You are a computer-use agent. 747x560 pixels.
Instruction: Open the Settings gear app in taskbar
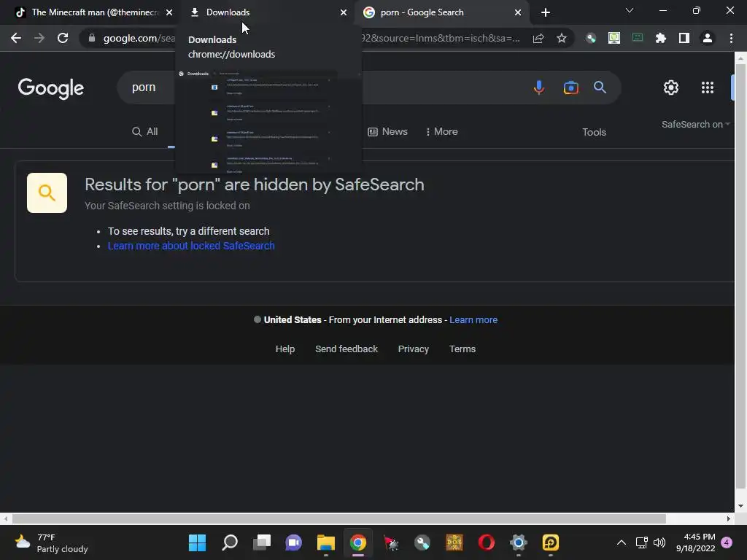[x=519, y=542]
